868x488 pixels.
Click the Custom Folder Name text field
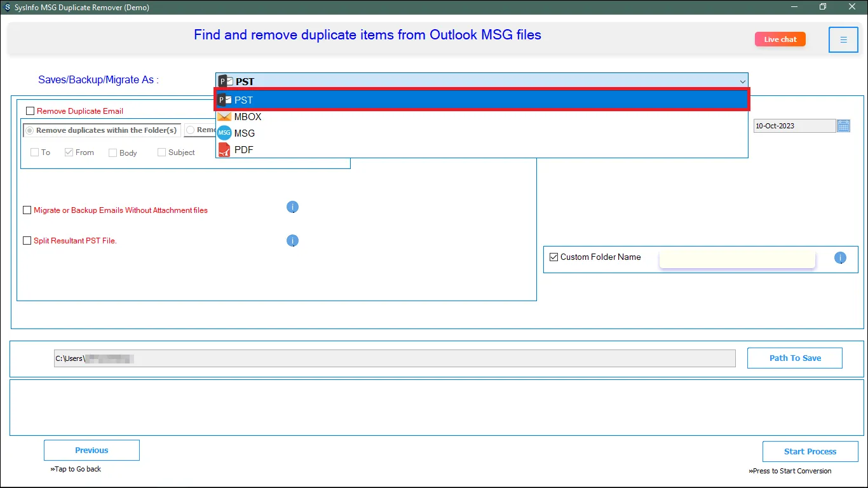pos(737,259)
